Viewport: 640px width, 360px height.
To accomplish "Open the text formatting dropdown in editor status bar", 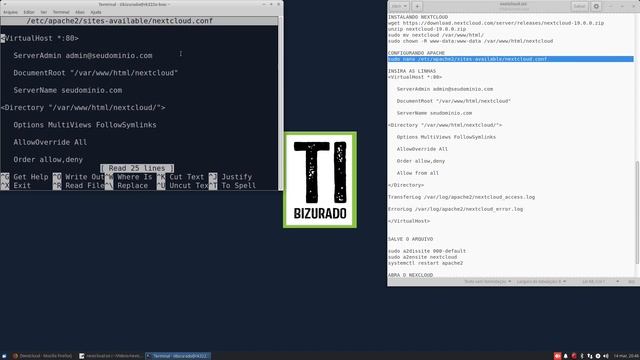I will click(487, 282).
